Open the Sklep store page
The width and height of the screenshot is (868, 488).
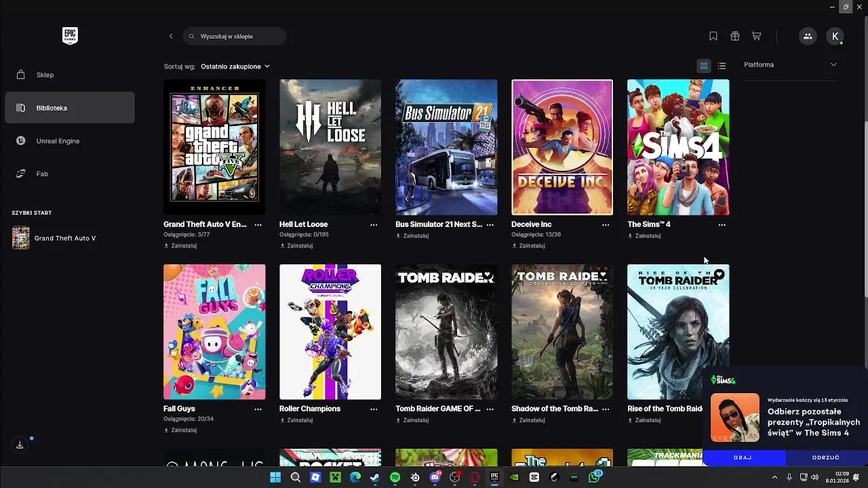(70, 75)
